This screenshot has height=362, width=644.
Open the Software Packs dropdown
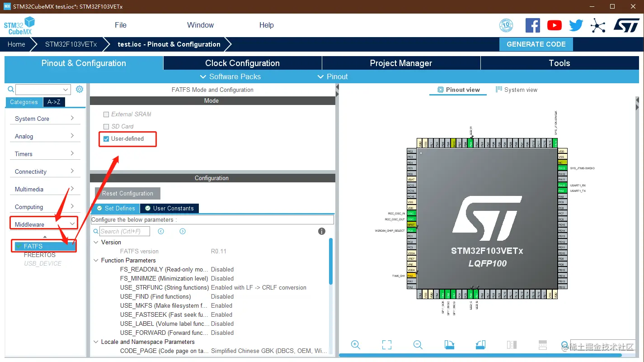[x=230, y=76]
